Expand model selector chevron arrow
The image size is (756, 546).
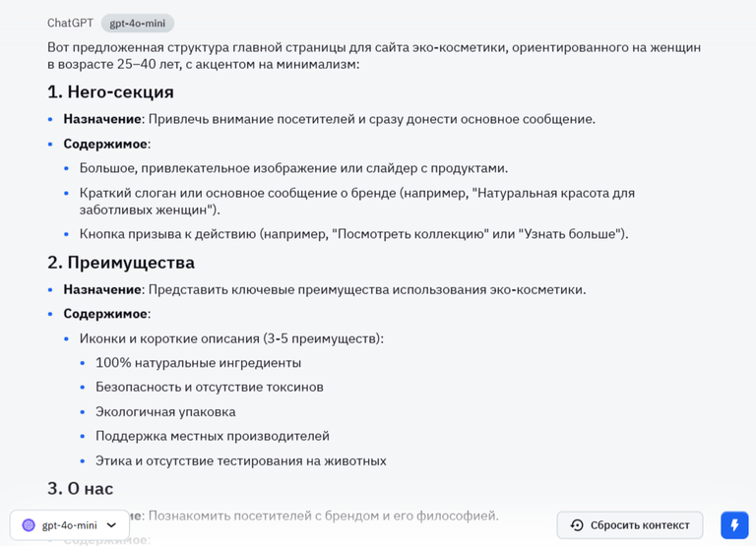[x=111, y=524]
